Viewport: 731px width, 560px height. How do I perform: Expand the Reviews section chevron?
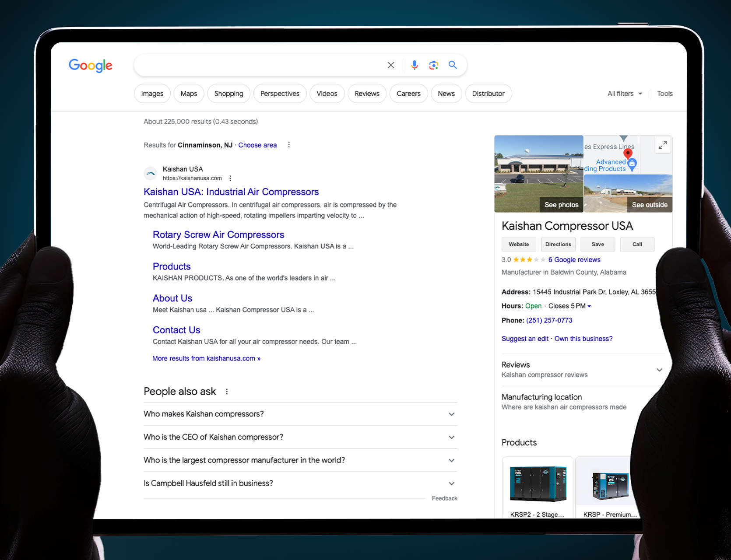pos(659,370)
